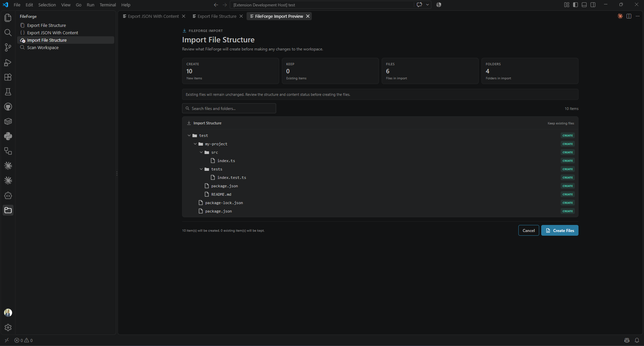Open the Manage gear menu
The height and width of the screenshot is (346, 644).
[x=8, y=328]
